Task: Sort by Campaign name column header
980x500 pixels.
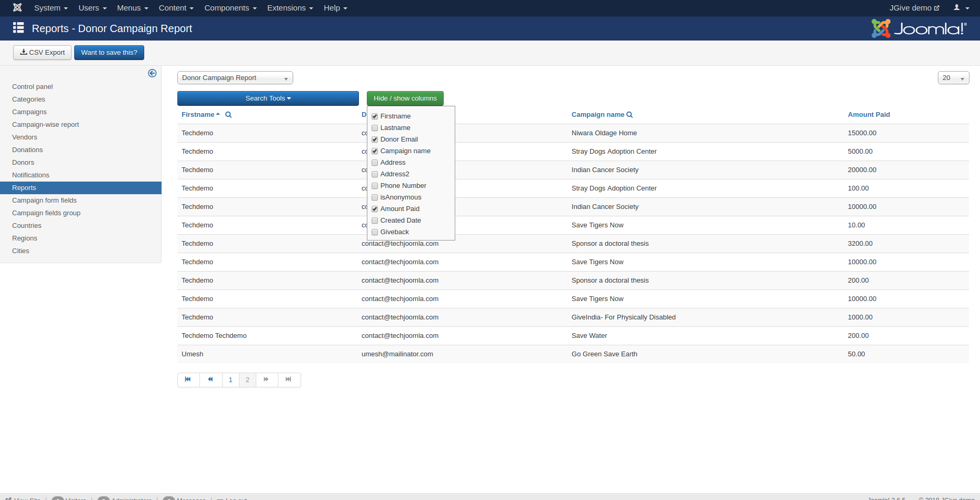Action: (598, 115)
